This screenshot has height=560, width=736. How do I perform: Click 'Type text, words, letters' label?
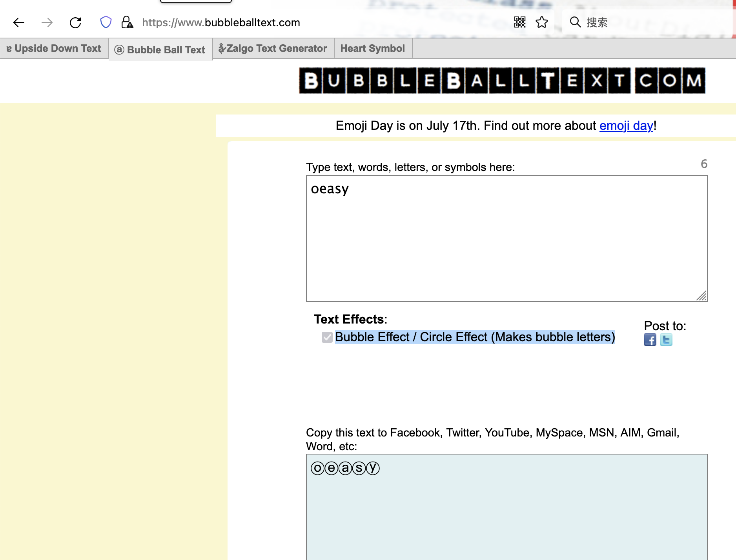pos(410,167)
